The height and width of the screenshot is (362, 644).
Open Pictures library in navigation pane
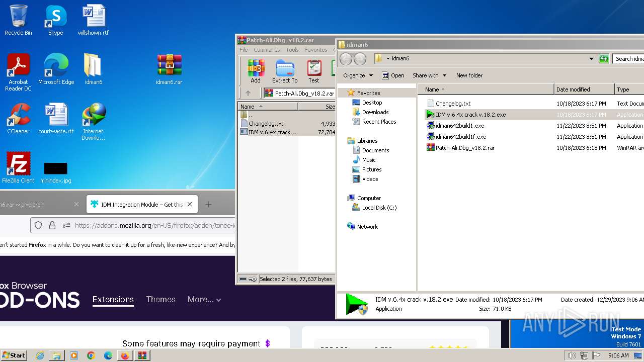(x=372, y=169)
